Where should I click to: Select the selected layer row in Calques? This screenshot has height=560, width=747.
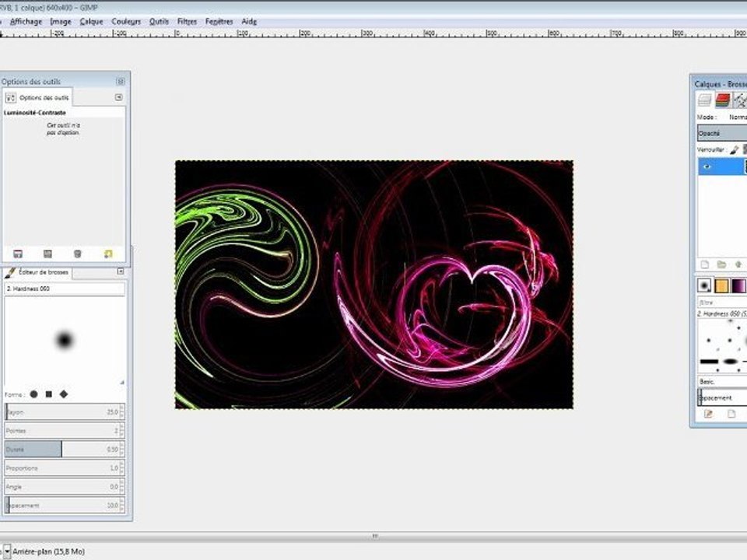(x=722, y=166)
